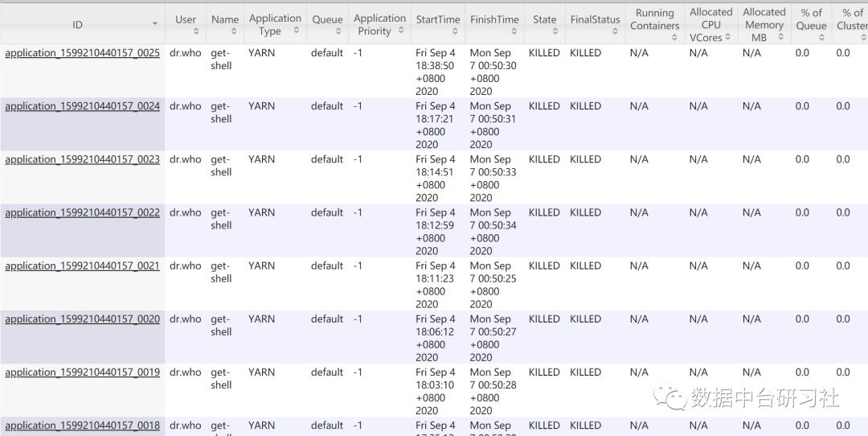868x436 pixels.
Task: Sort by FinalStatus column arrow
Action: (x=615, y=31)
